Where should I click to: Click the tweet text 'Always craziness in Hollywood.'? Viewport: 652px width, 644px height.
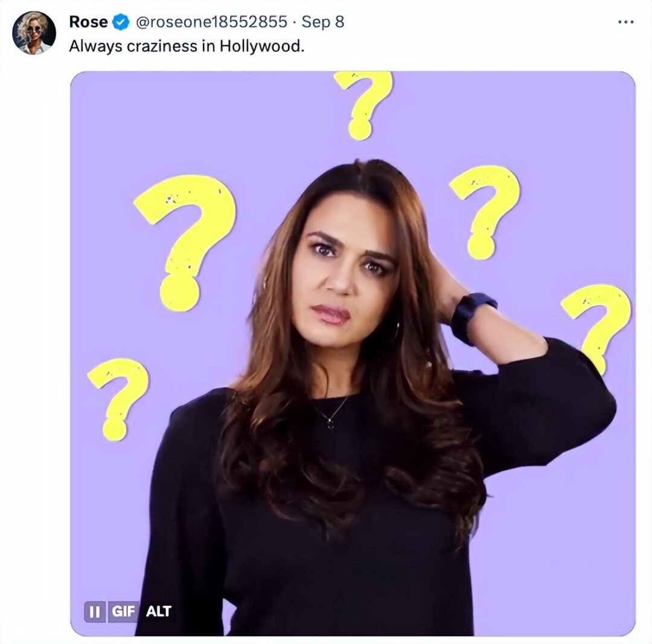pos(187,46)
